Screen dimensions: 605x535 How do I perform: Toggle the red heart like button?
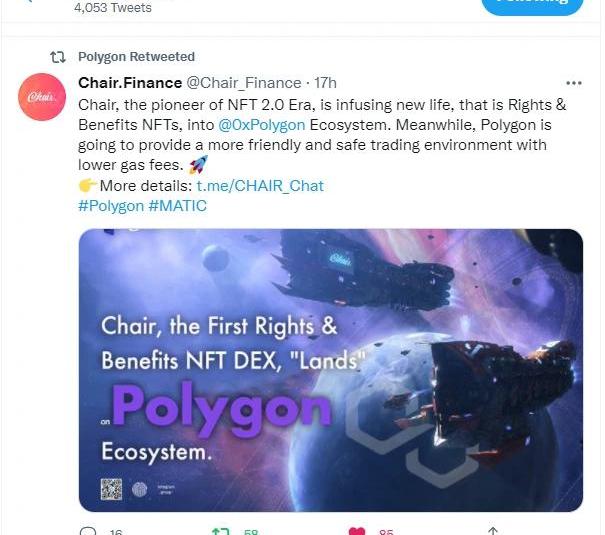356,531
